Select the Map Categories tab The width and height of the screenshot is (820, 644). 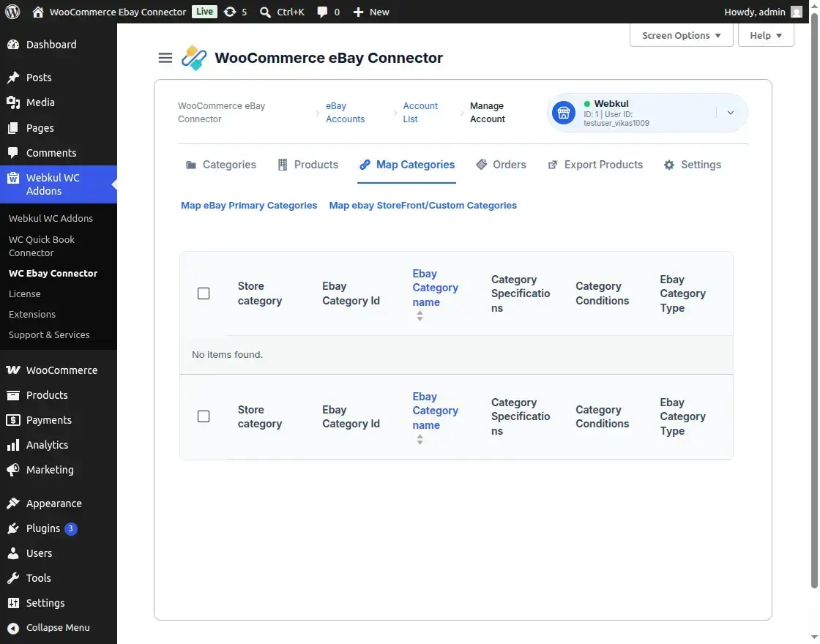coord(407,165)
